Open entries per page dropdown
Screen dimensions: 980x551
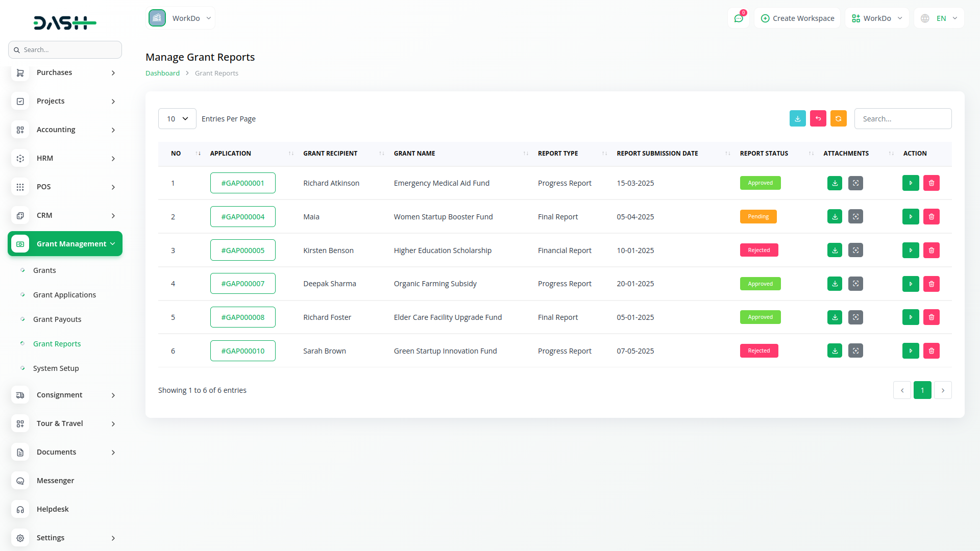pos(177,119)
